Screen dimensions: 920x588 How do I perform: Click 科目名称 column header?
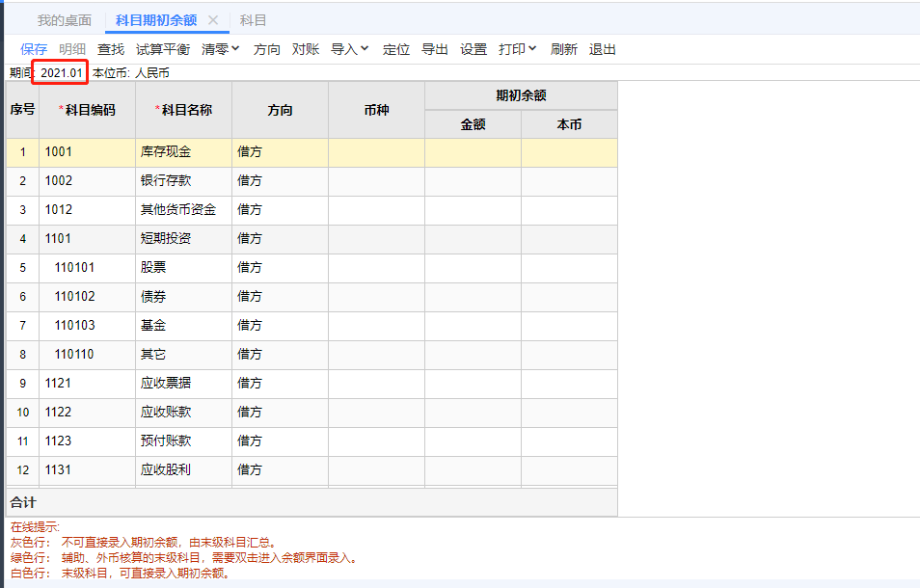(x=183, y=110)
